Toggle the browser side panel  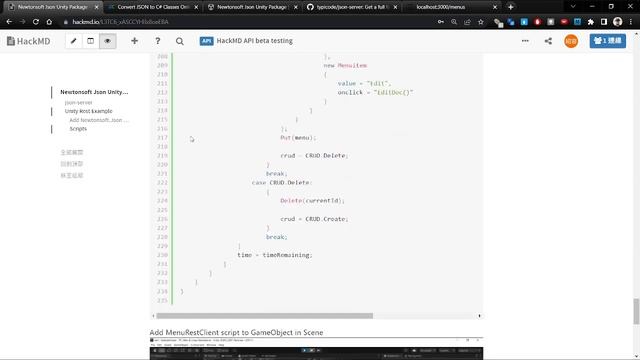(x=604, y=22)
